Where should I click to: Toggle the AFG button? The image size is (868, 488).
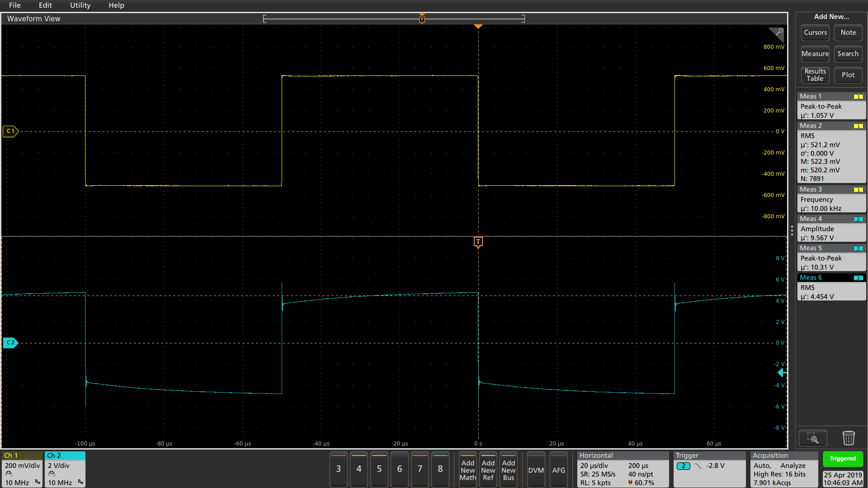click(558, 469)
